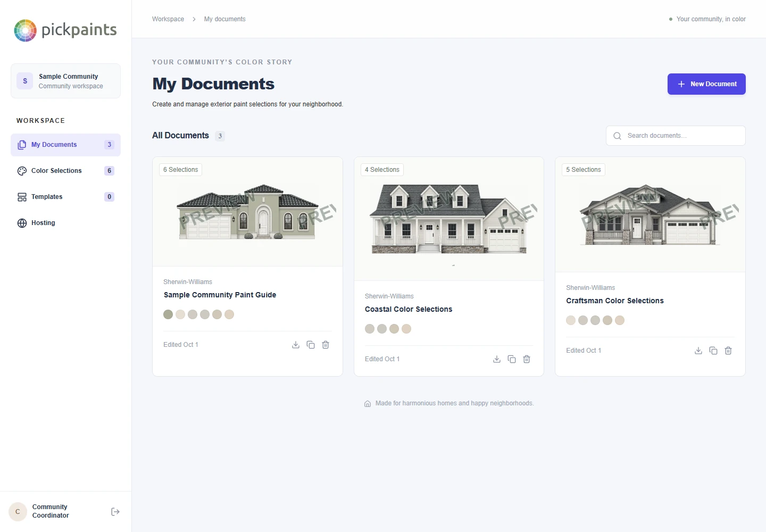Delete the Sample Community Paint Guide document
This screenshot has width=766, height=532.
tap(326, 345)
